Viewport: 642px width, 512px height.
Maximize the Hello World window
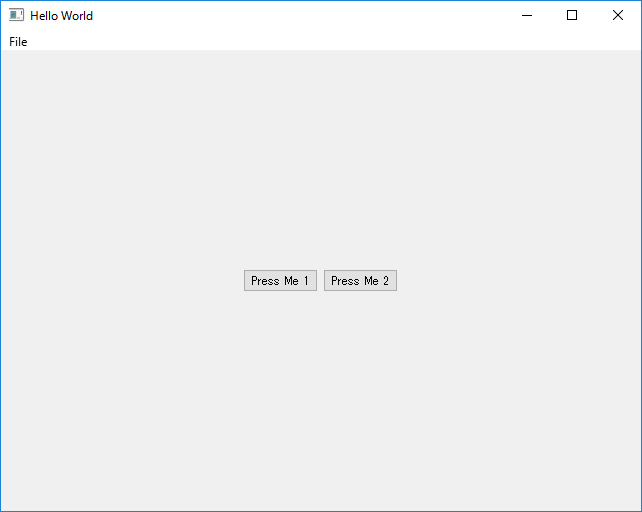coord(572,16)
